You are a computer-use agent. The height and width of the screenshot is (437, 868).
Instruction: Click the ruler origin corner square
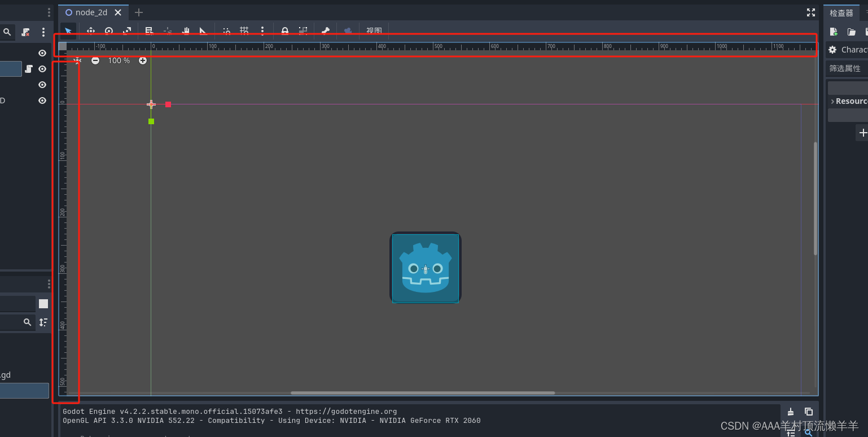63,46
